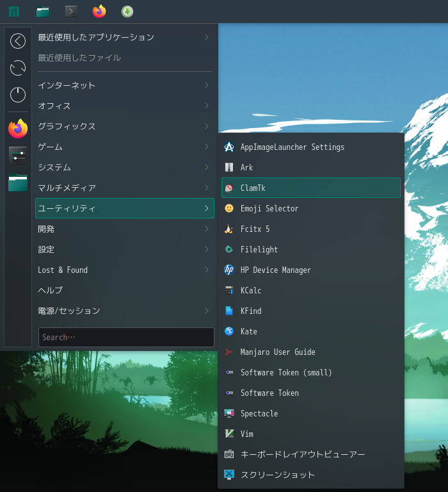Select the KFind label
Viewport: 448px width, 492px height.
pos(251,311)
